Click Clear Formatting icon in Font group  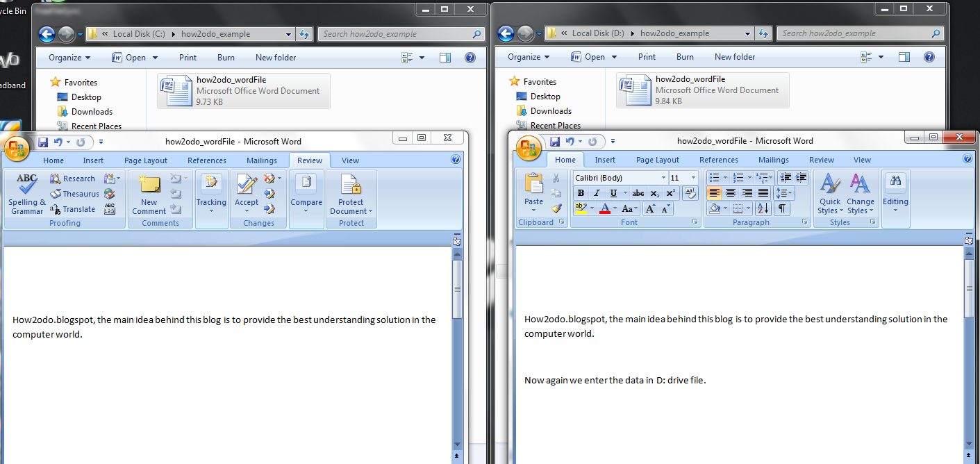point(690,193)
